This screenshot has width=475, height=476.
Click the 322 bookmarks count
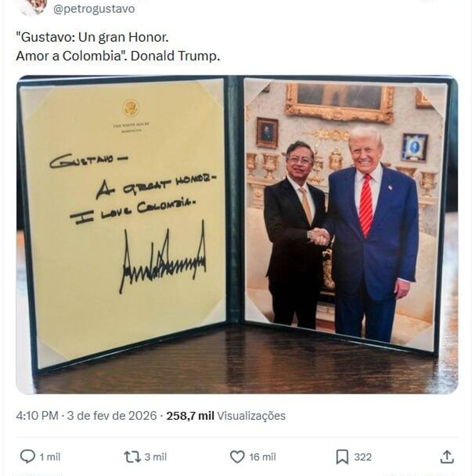pos(363,457)
